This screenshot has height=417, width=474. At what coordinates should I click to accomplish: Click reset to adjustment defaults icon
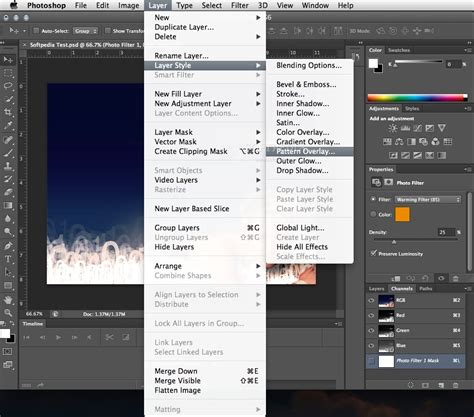coord(426,278)
